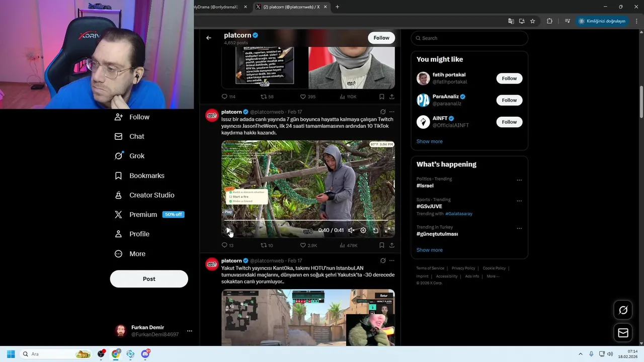The image size is (644, 362).
Task: Open Chat in the left sidebar
Action: point(130,136)
